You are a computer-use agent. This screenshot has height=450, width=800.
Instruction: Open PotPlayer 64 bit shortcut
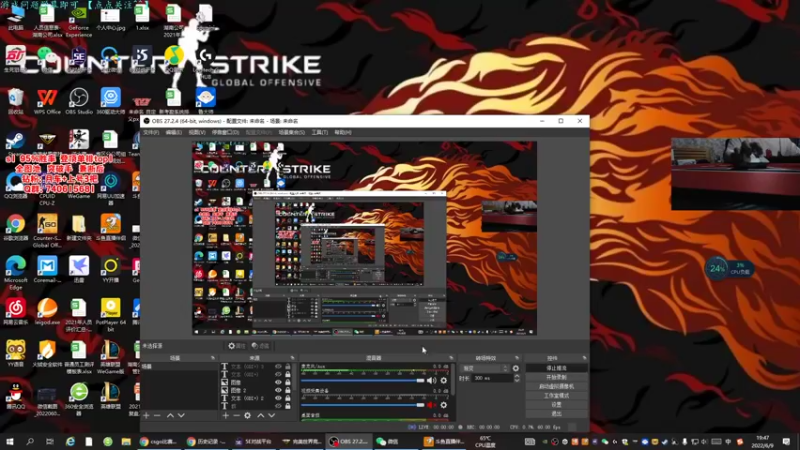coord(110,315)
